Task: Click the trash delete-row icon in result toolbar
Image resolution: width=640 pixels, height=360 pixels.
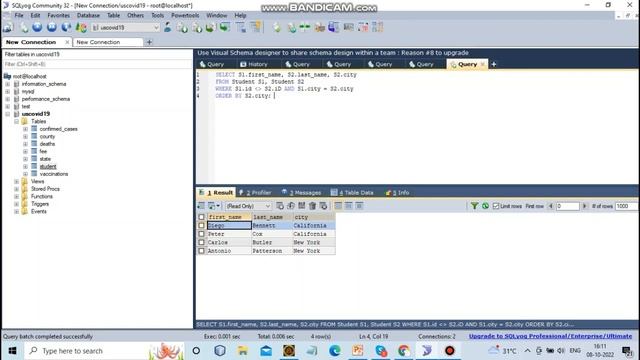Action: pyautogui.click(x=312, y=206)
